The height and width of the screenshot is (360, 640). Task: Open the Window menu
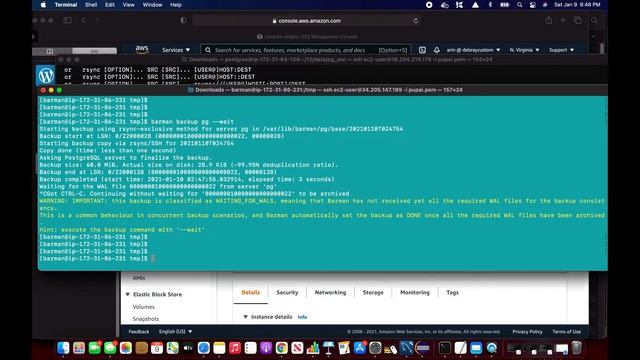click(x=152, y=5)
